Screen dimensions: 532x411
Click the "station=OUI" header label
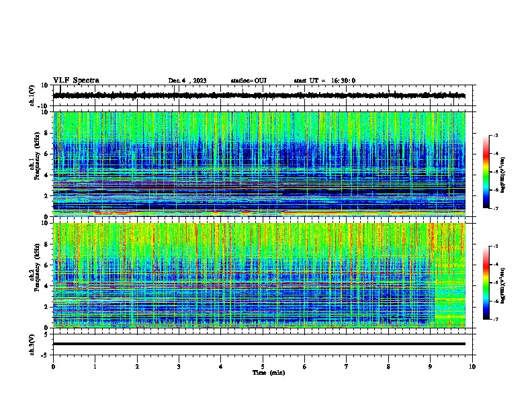pos(249,81)
